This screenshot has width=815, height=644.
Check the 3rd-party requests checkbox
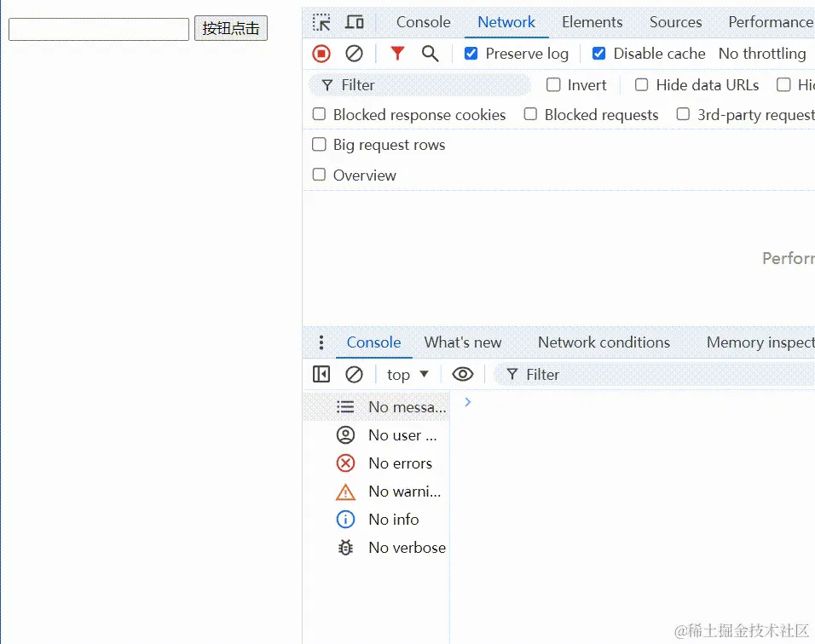(683, 114)
